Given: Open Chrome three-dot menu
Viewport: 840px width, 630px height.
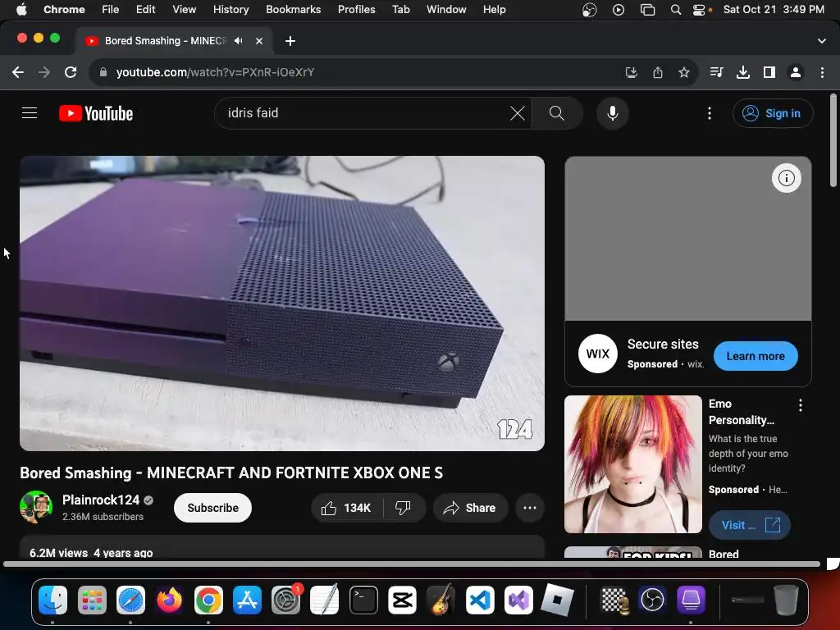Looking at the screenshot, I should [x=822, y=72].
